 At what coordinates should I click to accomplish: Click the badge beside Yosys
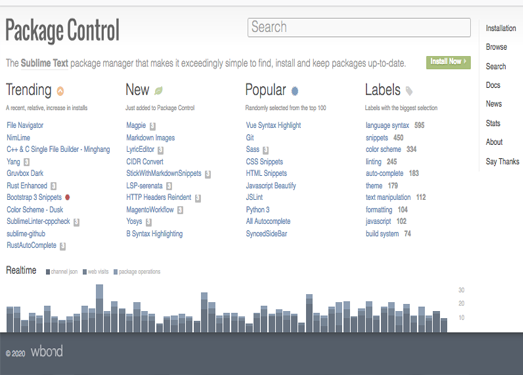click(149, 222)
